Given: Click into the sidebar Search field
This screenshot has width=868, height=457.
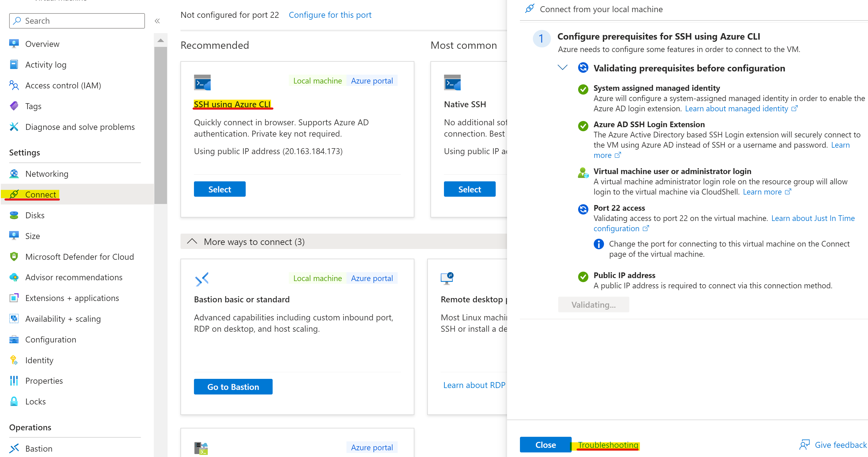Looking at the screenshot, I should (x=77, y=21).
